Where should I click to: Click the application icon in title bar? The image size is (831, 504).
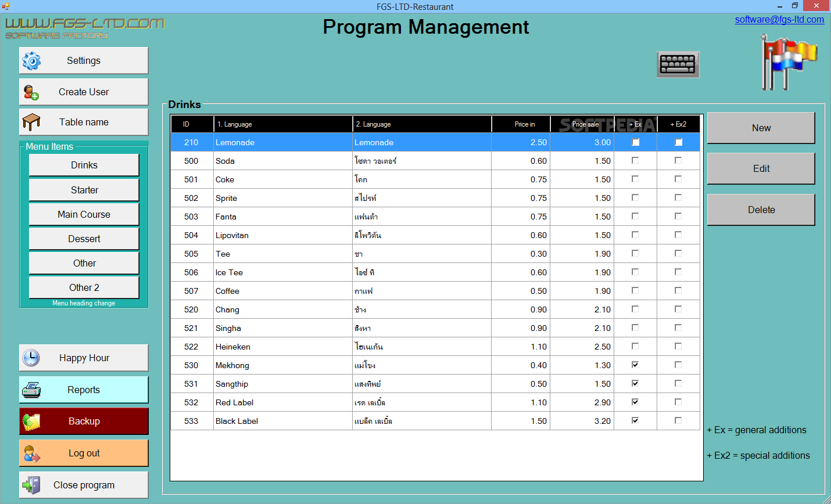pos(6,6)
